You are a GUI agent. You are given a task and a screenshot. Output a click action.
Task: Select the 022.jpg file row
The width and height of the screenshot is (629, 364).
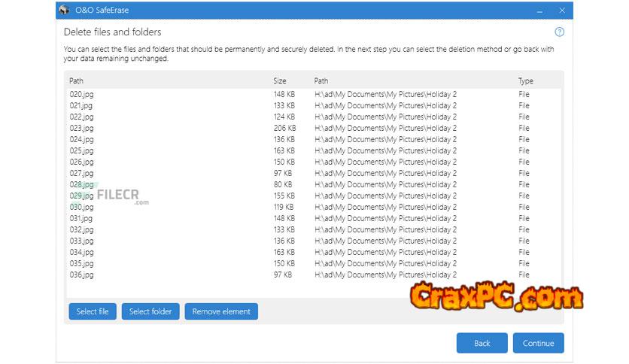point(314,117)
